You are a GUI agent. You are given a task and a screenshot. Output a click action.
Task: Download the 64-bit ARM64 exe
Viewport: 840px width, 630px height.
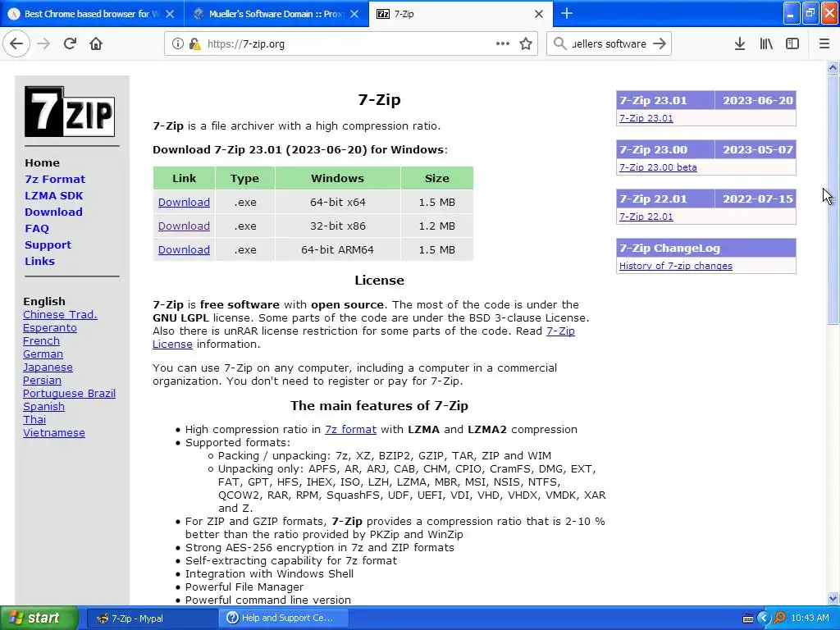click(184, 249)
